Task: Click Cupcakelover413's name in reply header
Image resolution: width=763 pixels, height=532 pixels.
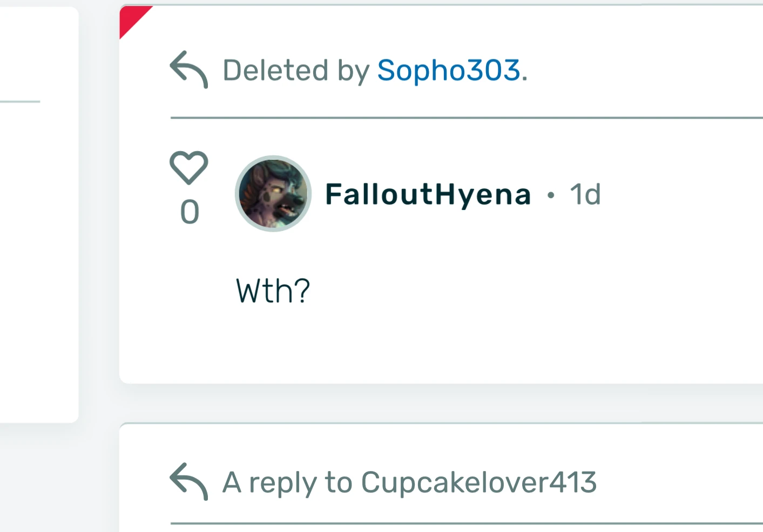Action: pyautogui.click(x=479, y=482)
